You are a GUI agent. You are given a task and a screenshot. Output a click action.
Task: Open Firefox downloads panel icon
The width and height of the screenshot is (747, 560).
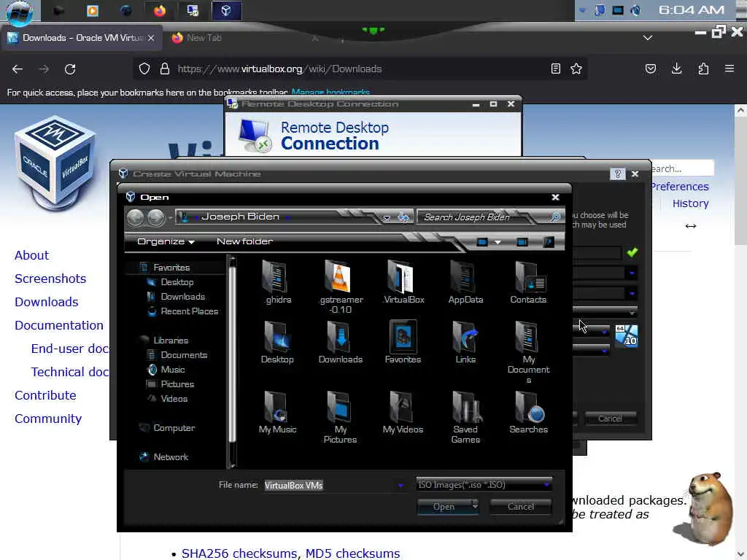coord(676,69)
